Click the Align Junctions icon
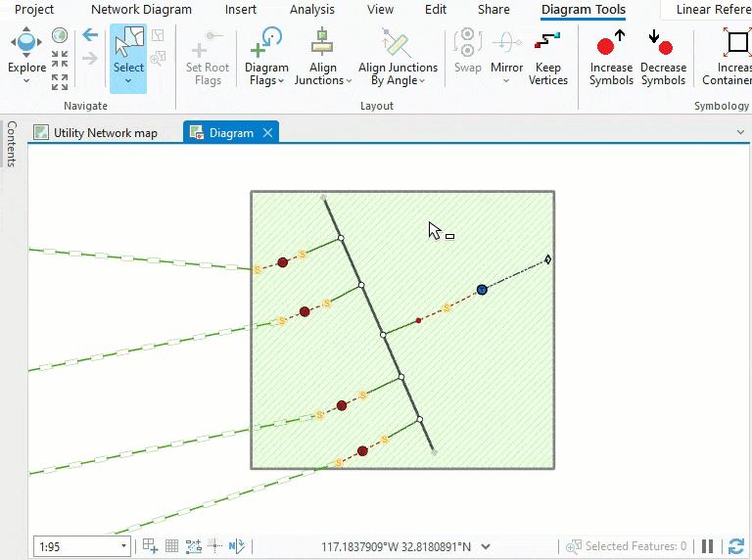 322,42
